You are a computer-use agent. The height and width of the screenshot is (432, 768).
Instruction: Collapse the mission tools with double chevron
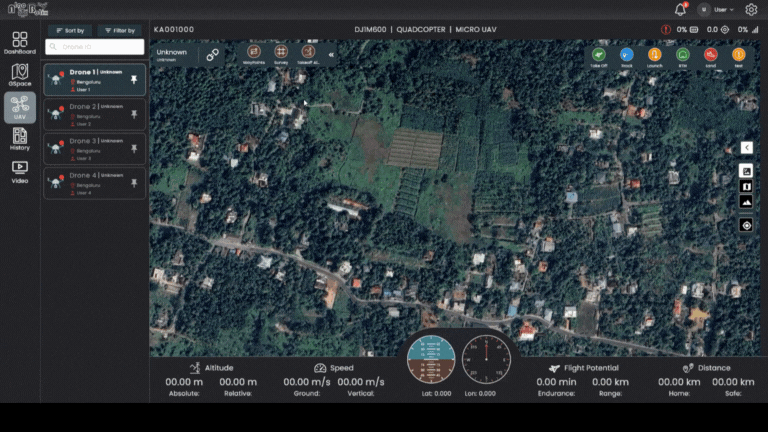tap(331, 55)
